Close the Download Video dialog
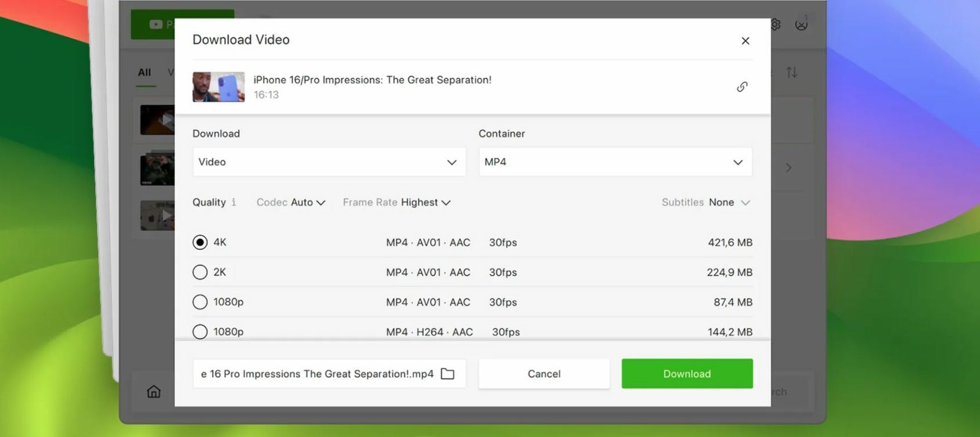 (745, 41)
